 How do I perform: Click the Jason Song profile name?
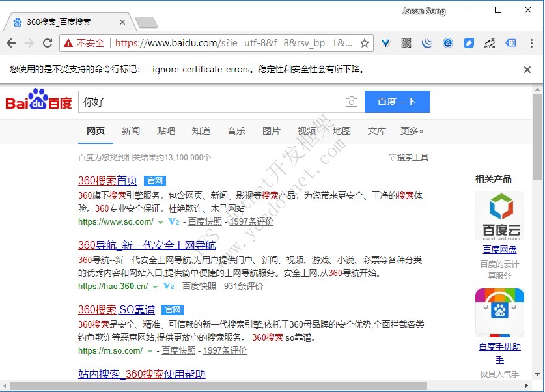[424, 12]
